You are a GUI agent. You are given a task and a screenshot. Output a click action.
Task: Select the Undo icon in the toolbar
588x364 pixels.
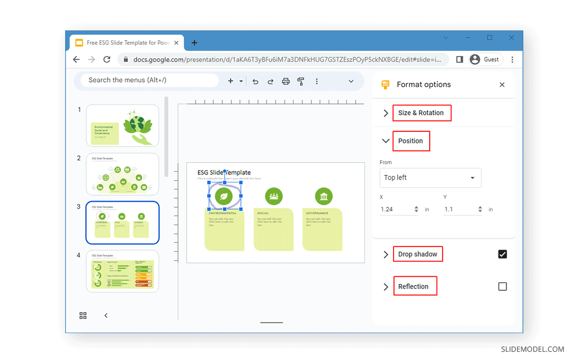[255, 81]
